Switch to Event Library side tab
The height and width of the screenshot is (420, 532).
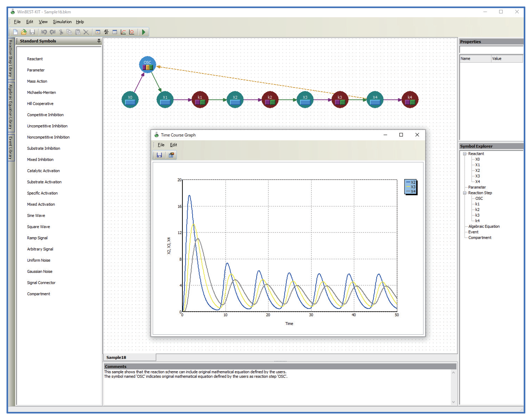pos(11,148)
